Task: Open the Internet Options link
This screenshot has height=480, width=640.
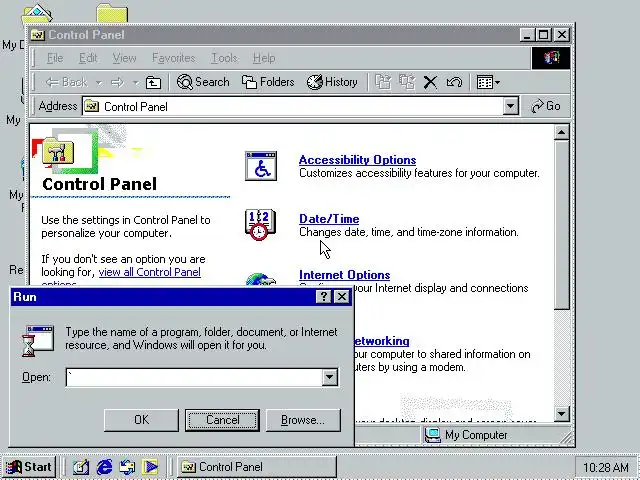Action: [x=344, y=275]
